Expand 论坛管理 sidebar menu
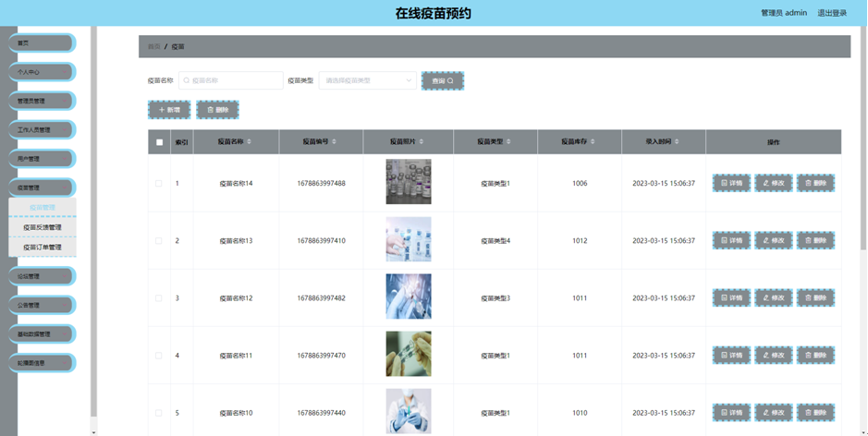The height and width of the screenshot is (436, 868). coord(43,276)
